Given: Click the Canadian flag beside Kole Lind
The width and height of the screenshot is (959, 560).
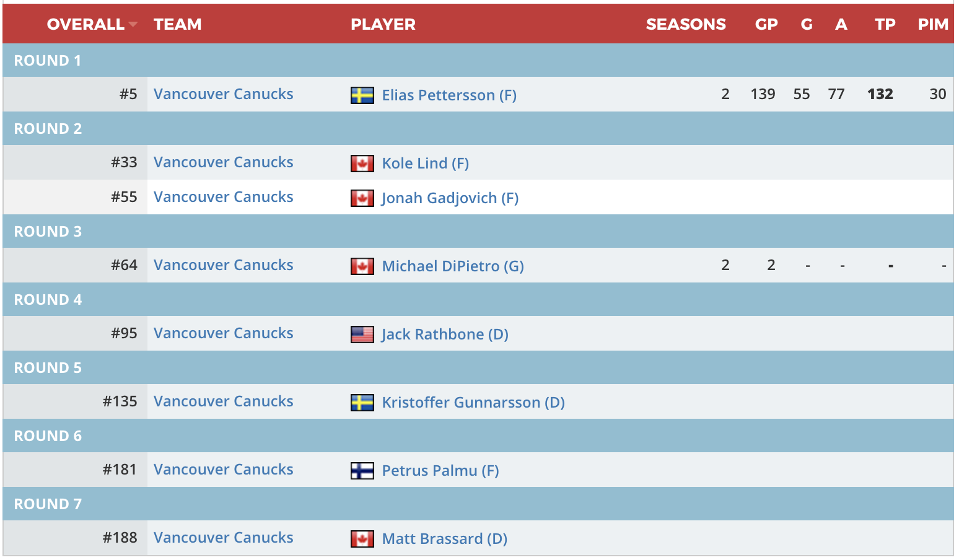Looking at the screenshot, I should coord(362,164).
